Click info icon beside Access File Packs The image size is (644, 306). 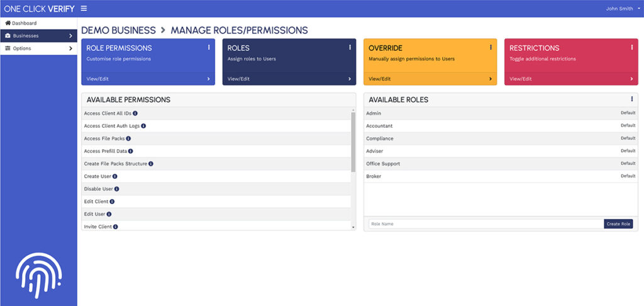[128, 139]
